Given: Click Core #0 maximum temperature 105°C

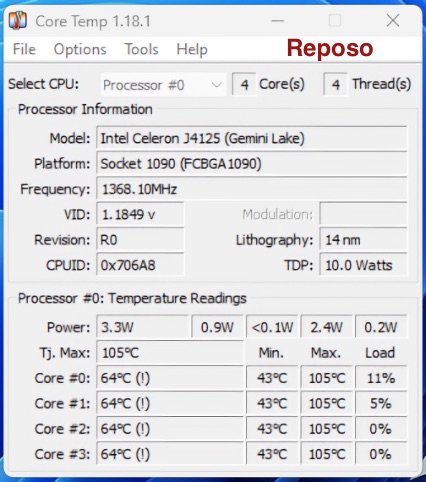Looking at the screenshot, I should pos(327,378).
